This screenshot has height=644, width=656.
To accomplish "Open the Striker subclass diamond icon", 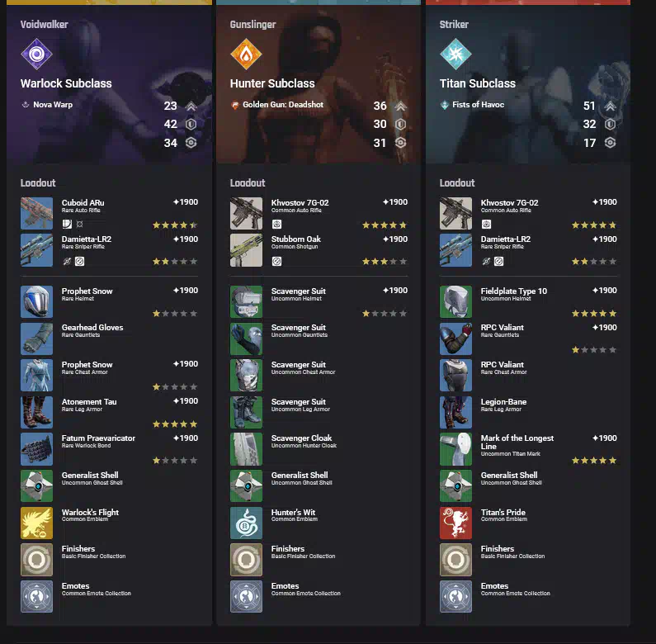I will pyautogui.click(x=455, y=54).
